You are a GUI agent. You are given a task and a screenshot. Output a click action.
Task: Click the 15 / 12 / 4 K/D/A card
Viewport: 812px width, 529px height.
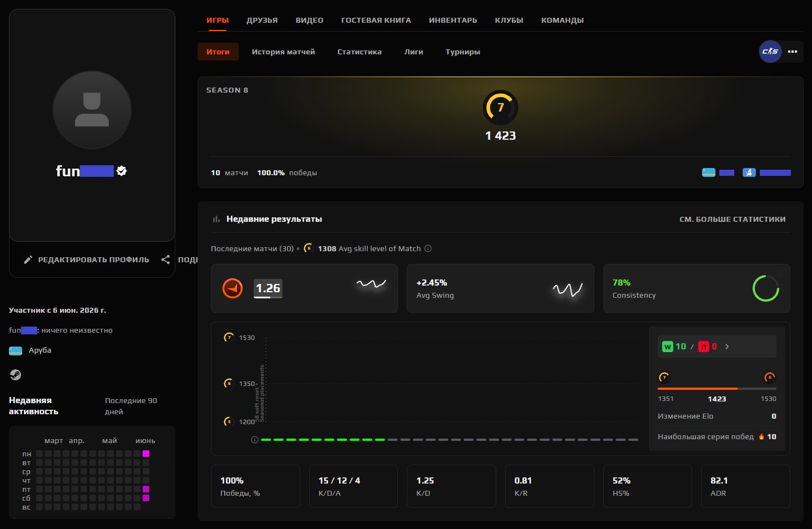pos(354,486)
